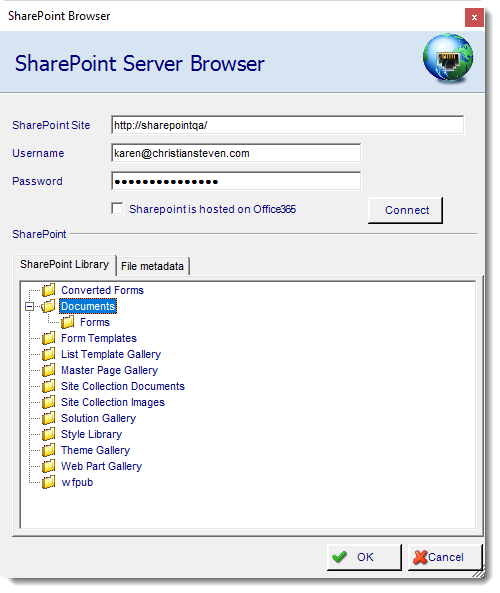Viewport: 500px width, 593px height.
Task: Select the Style Library label
Action: [92, 434]
